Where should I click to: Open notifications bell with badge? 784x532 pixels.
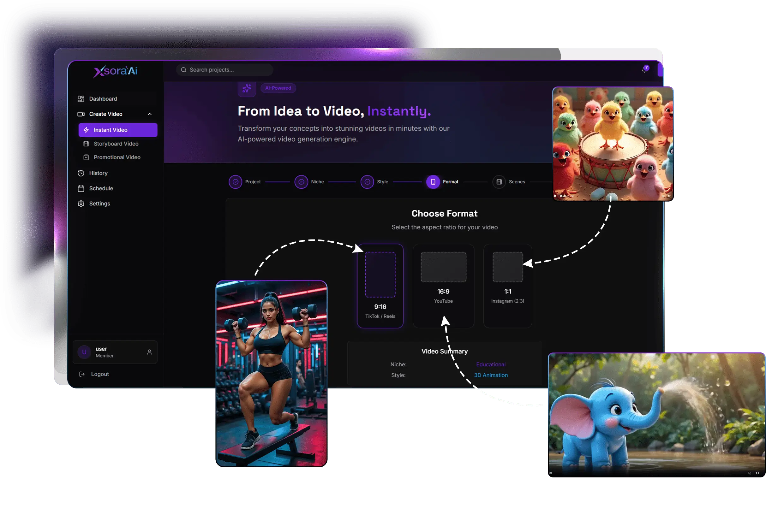pos(645,69)
